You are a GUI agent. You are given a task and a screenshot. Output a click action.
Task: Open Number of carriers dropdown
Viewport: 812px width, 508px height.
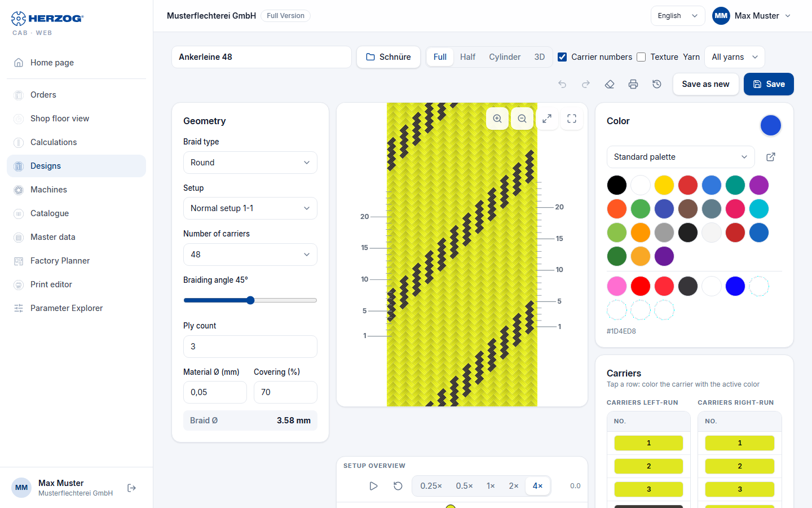tap(250, 255)
